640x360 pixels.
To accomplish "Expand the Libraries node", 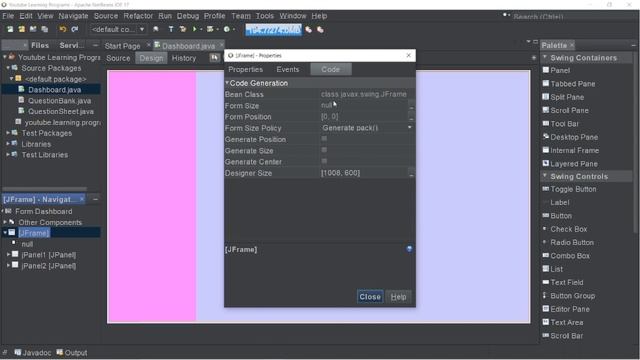I will (x=8, y=144).
